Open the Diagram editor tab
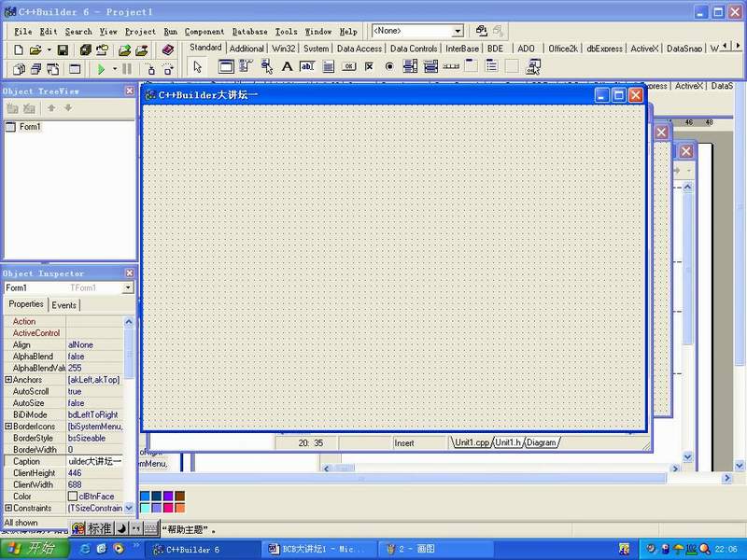The image size is (747, 560). tap(542, 442)
